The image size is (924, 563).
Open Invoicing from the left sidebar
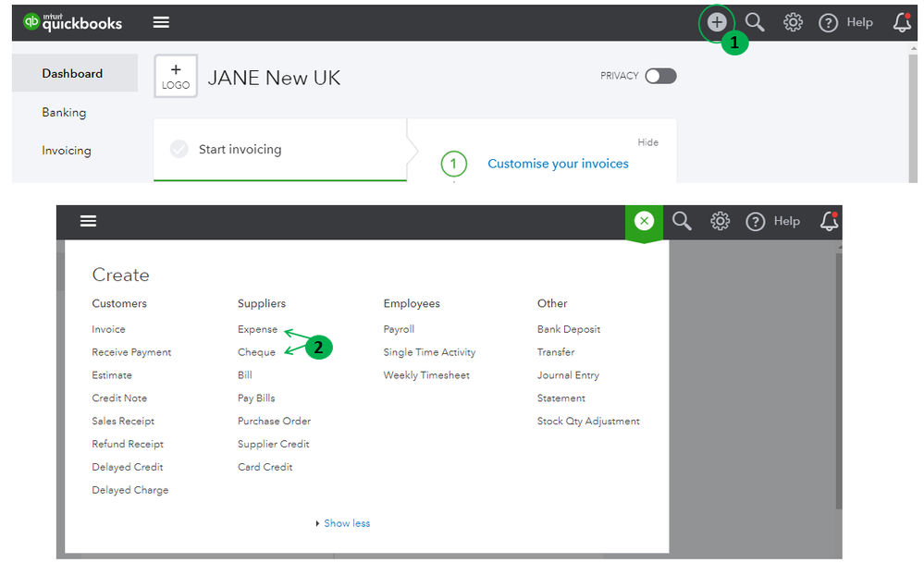coord(67,151)
